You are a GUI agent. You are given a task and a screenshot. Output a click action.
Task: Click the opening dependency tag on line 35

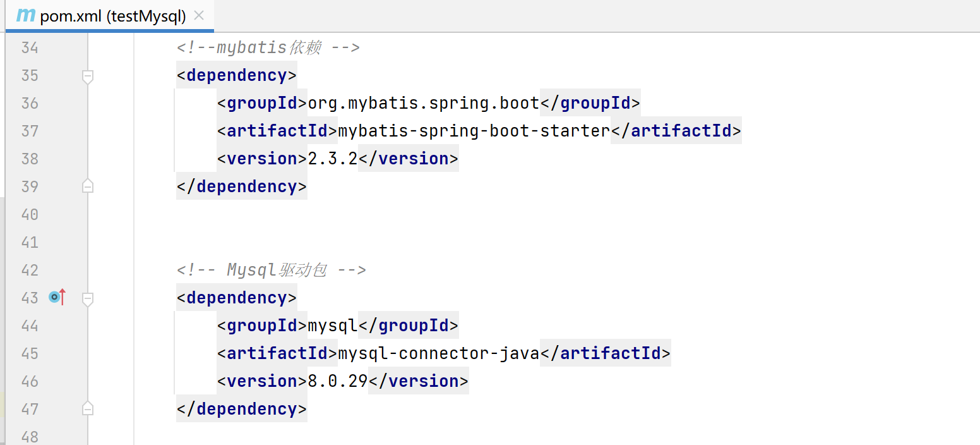[x=237, y=75]
